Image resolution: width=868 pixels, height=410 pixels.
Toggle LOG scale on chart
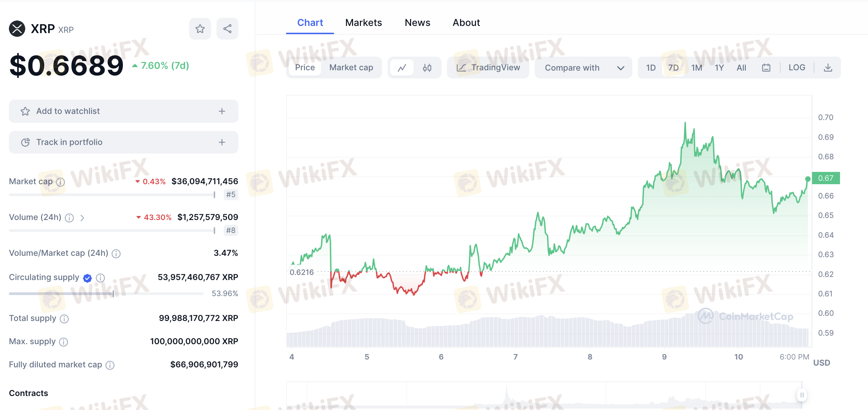coord(797,68)
